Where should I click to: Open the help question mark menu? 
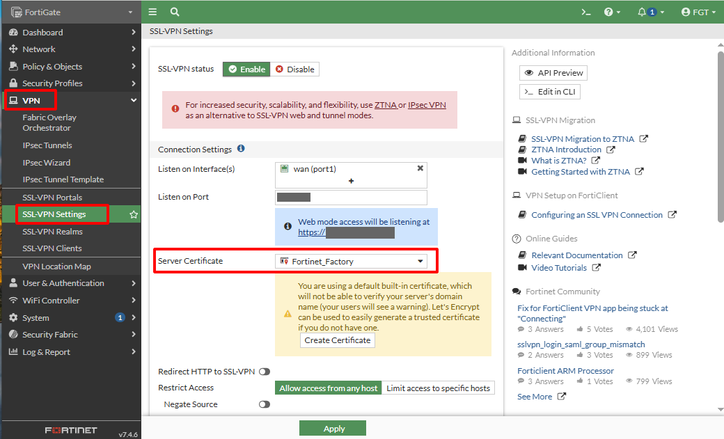click(x=612, y=12)
